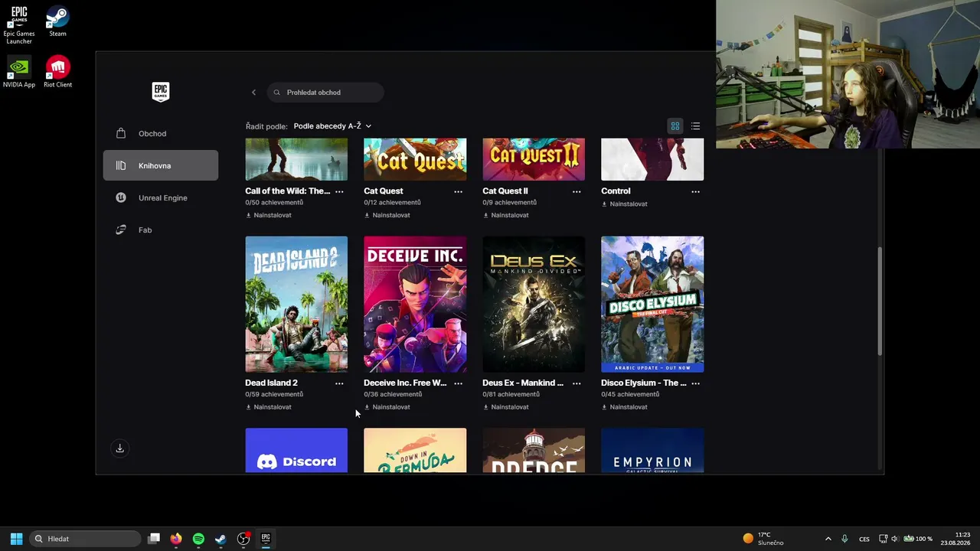Select the Discord tile thumbnail
Image resolution: width=980 pixels, height=551 pixels.
point(296,451)
